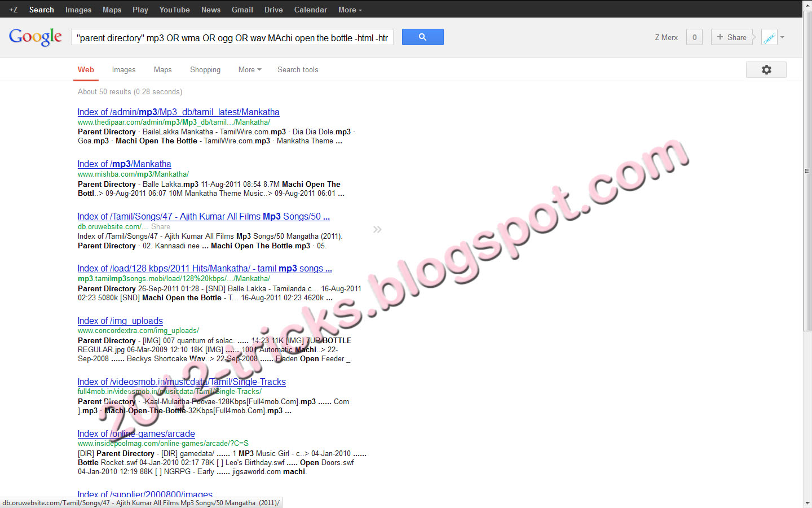Select Search in the top black bar
This screenshot has width=812, height=508.
coord(42,10)
